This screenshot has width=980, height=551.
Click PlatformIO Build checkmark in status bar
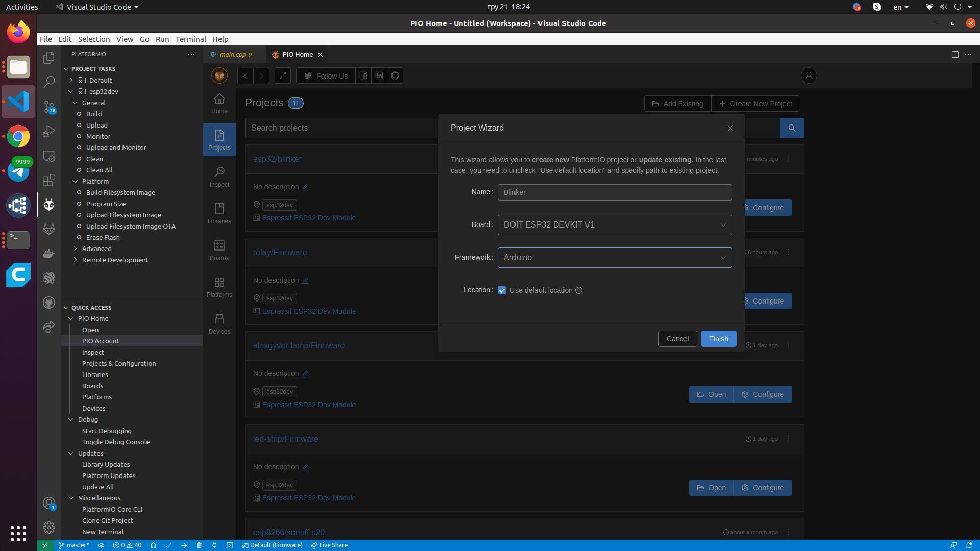click(x=168, y=545)
